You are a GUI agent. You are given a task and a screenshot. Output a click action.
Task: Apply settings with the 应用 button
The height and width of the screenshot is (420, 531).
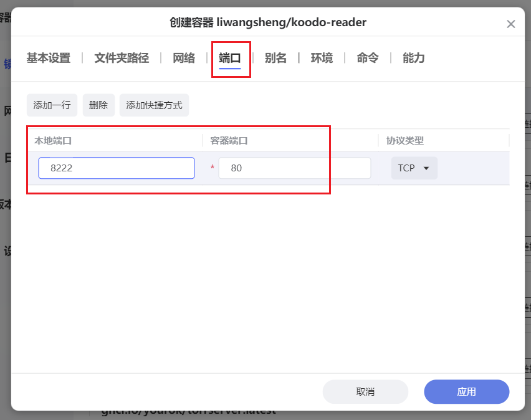click(x=467, y=391)
